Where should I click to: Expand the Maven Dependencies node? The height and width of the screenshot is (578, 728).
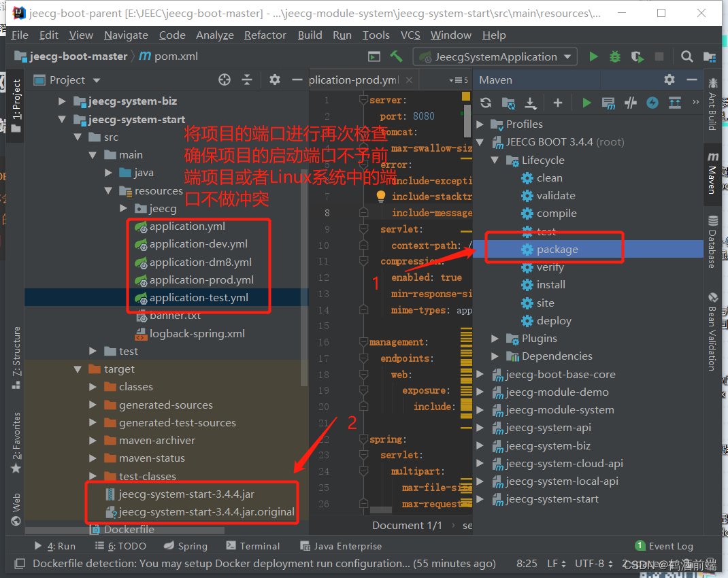pyautogui.click(x=495, y=356)
